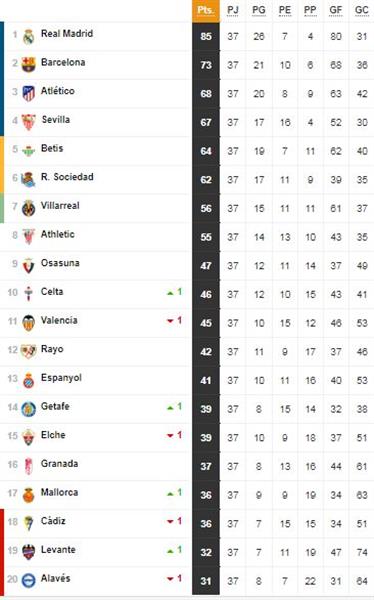Click the Barcelona club crest
Viewport: 374px width, 600px height.
[28, 65]
